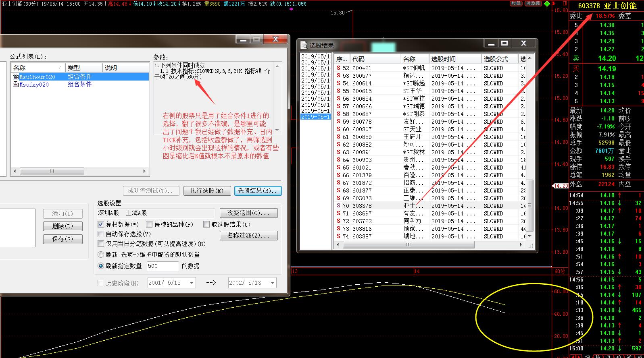The width and height of the screenshot is (644, 358).
Task: Select result row with code 600577
Action: (x=430, y=76)
